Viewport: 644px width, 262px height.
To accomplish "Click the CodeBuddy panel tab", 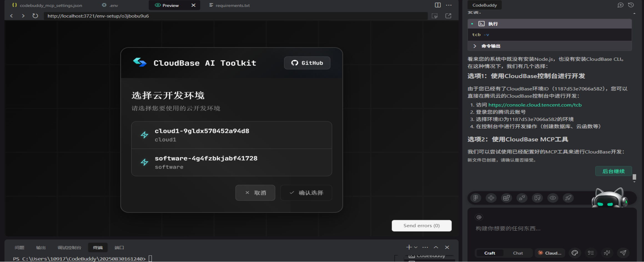I will click(x=485, y=5).
